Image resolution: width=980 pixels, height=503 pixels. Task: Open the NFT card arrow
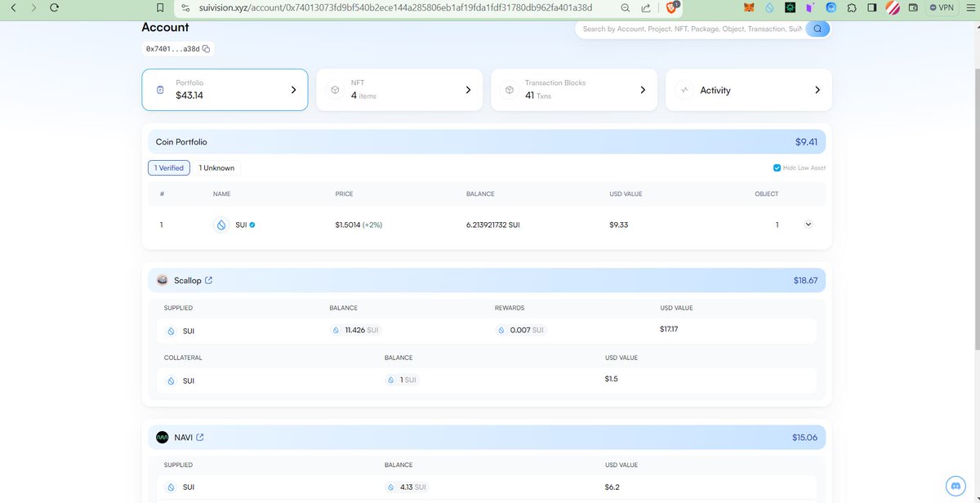point(468,90)
